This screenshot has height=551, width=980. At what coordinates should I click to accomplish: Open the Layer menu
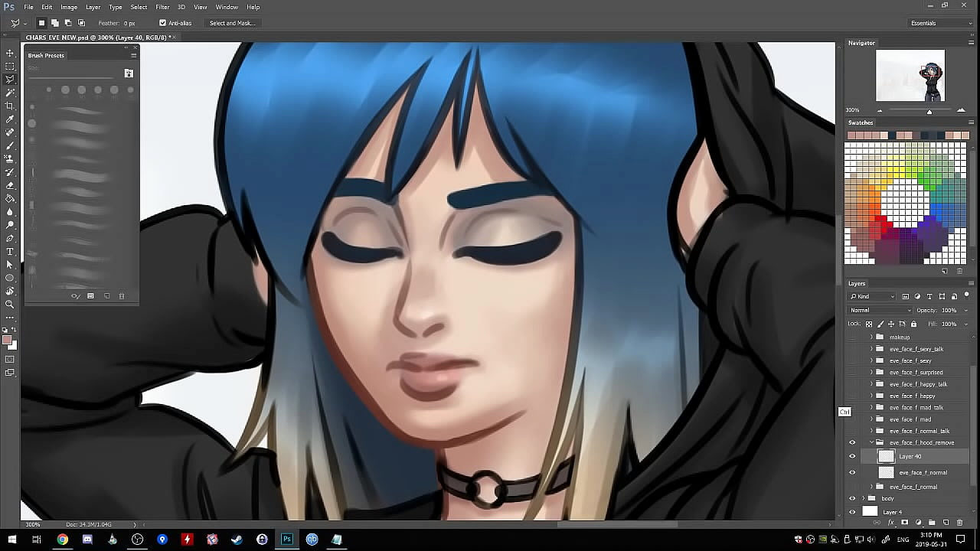pos(93,7)
